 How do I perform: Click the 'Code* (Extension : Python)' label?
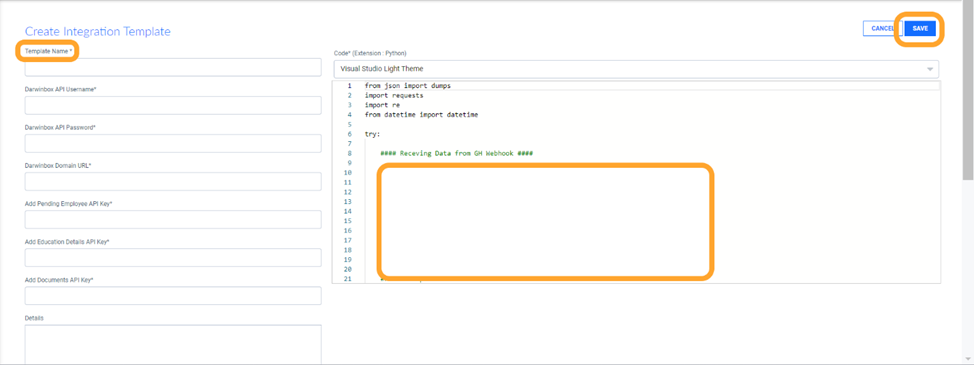(370, 53)
